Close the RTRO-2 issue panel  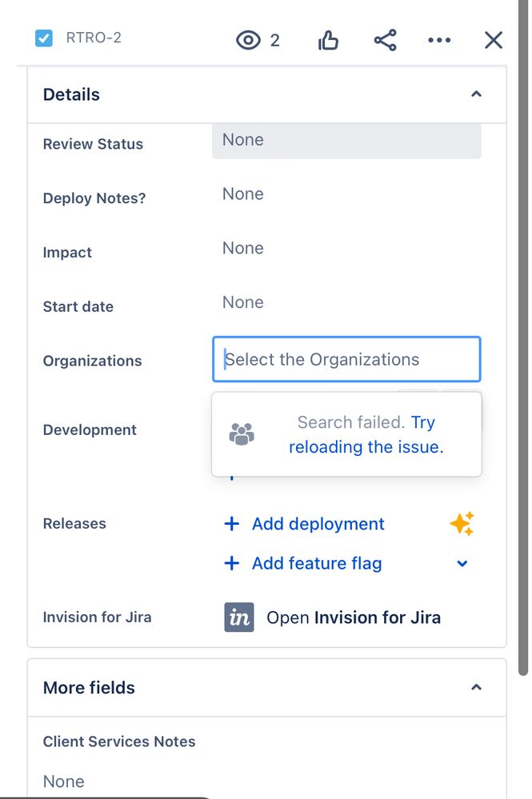point(494,40)
